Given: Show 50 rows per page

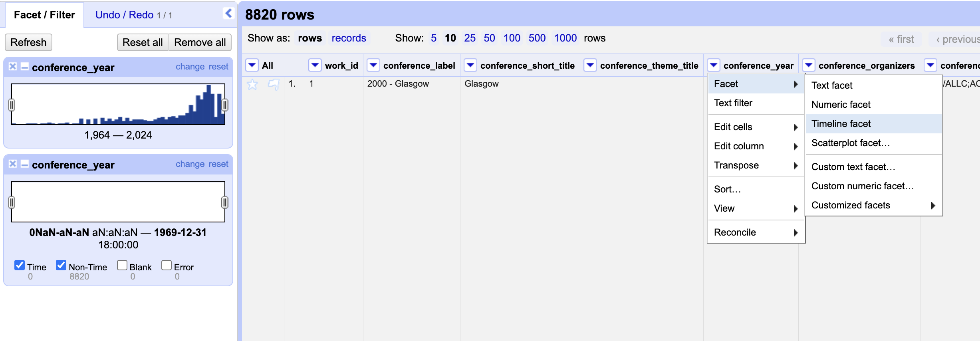Looking at the screenshot, I should [489, 38].
